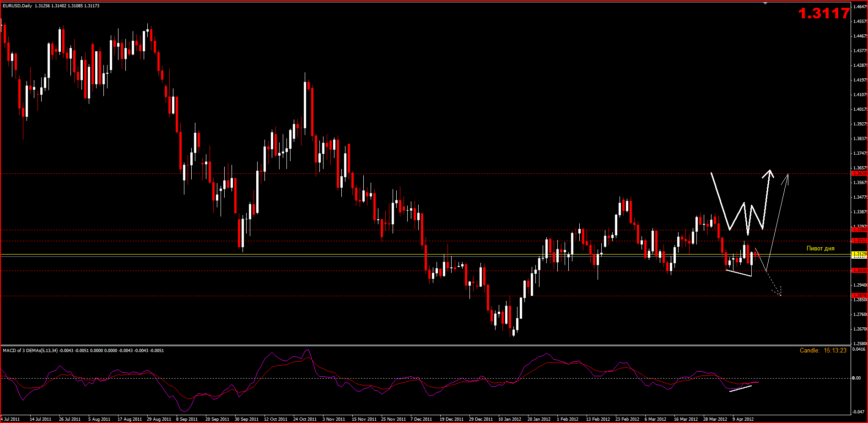Image resolution: width=868 pixels, height=423 pixels.
Task: Click the 1.3477 price axis label
Action: coord(860,197)
